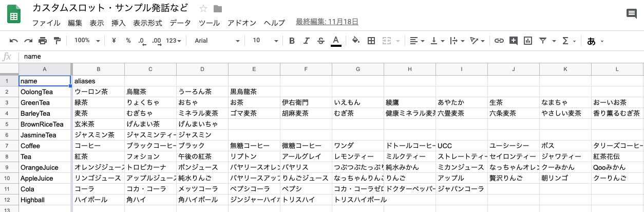
Task: Open horizontal align dropdown
Action: (417, 41)
